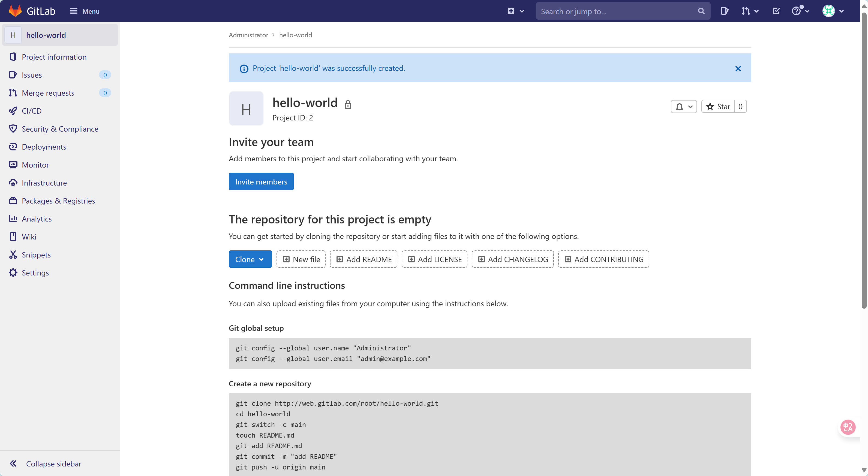868x476 pixels.
Task: Click the star count 0
Action: coord(740,106)
